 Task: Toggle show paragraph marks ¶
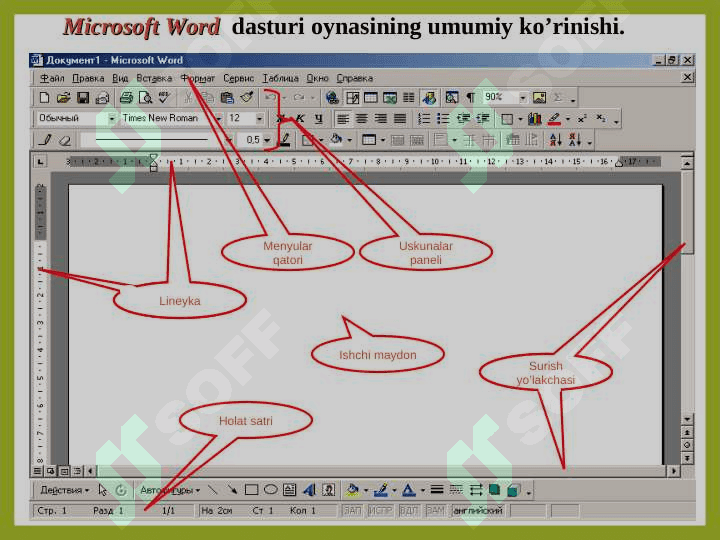point(471,97)
